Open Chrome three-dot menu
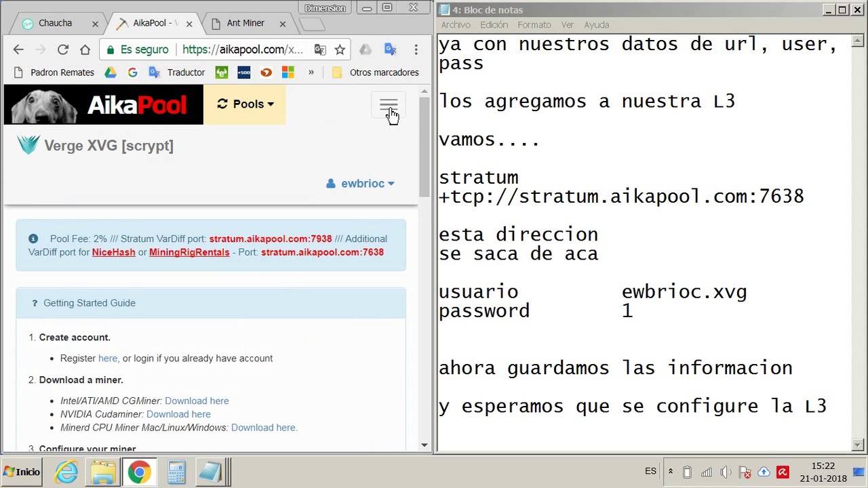 pyautogui.click(x=416, y=49)
